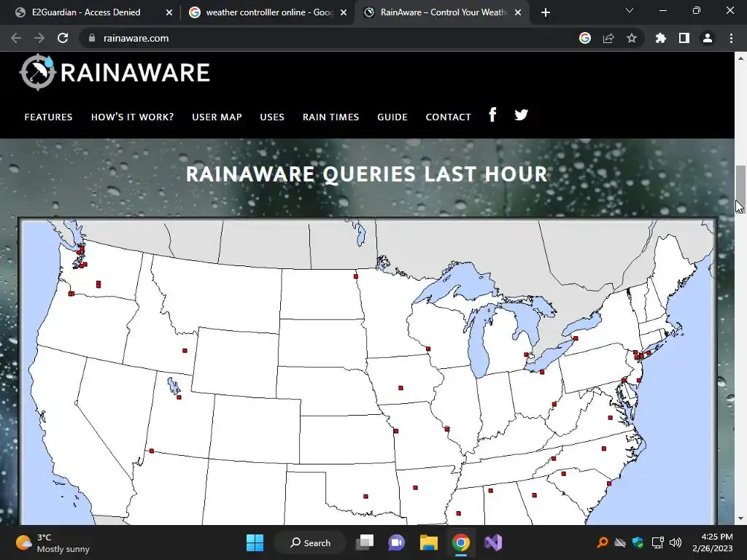The height and width of the screenshot is (560, 747).
Task: Click the Chrome taskbar icon
Action: [x=461, y=542]
